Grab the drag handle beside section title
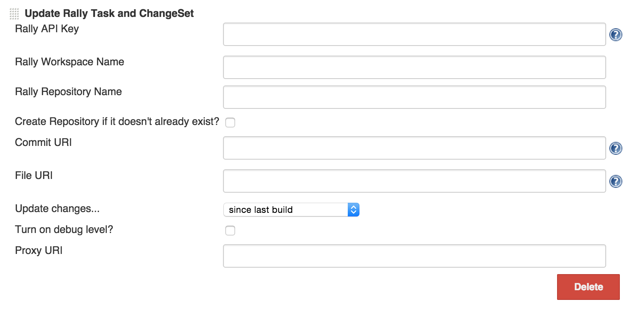The image size is (644, 312). pos(14,14)
